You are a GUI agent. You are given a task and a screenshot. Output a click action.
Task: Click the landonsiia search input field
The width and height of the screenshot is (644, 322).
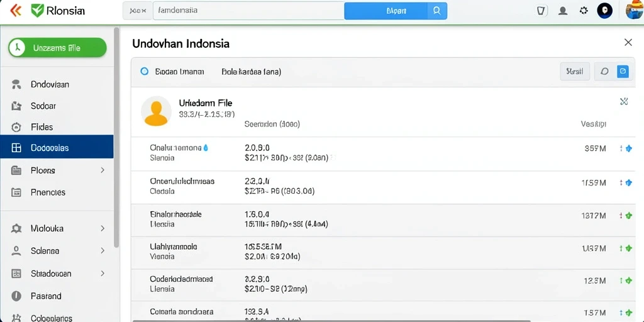[x=248, y=11]
